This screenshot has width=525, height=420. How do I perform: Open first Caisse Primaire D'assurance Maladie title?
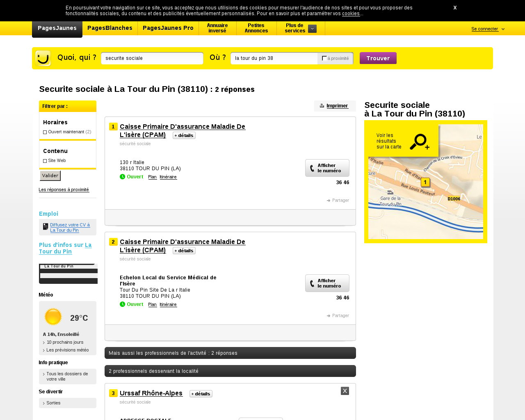coord(183,131)
